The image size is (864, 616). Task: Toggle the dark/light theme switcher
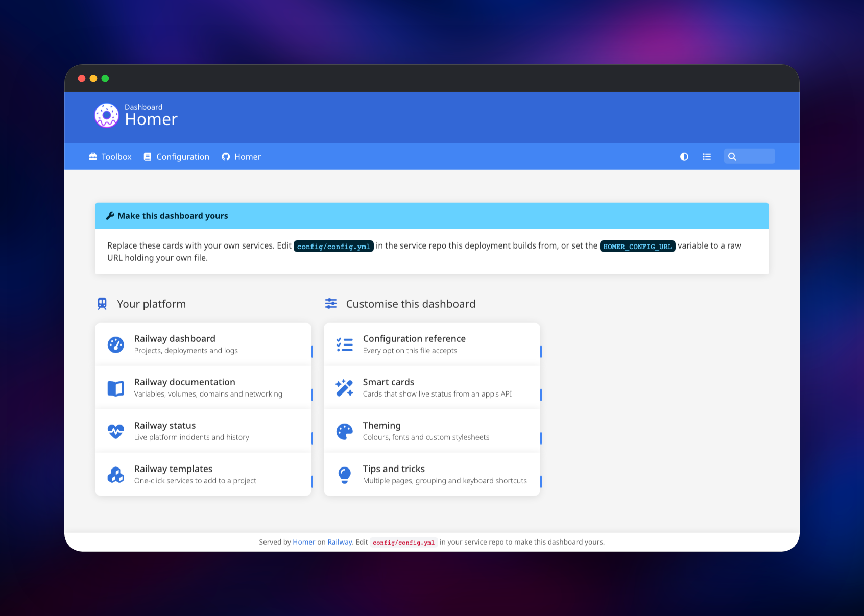tap(684, 157)
